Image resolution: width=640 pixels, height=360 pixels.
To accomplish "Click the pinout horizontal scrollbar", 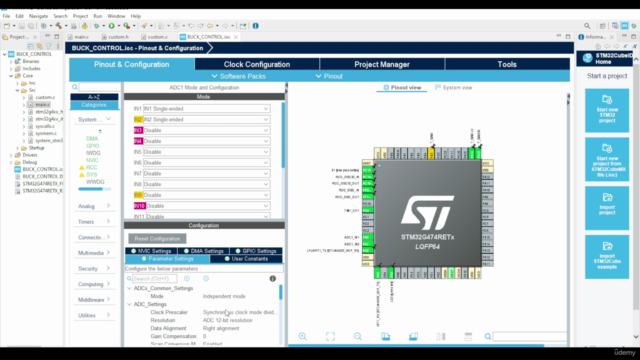I will coord(416,345).
